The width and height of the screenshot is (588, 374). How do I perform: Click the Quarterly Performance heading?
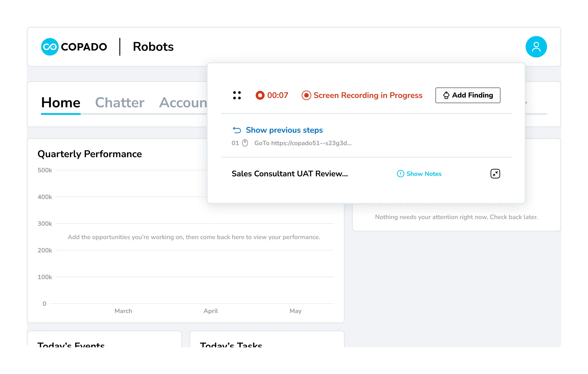(90, 154)
